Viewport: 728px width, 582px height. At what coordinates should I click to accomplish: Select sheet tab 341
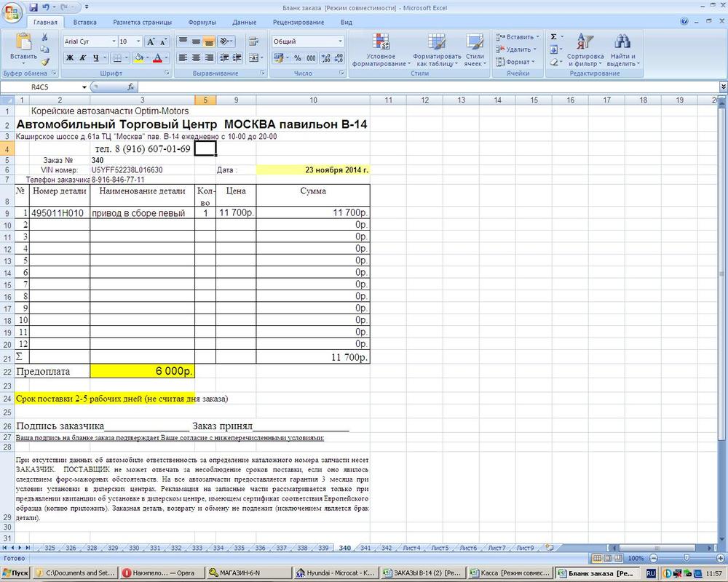click(x=365, y=548)
